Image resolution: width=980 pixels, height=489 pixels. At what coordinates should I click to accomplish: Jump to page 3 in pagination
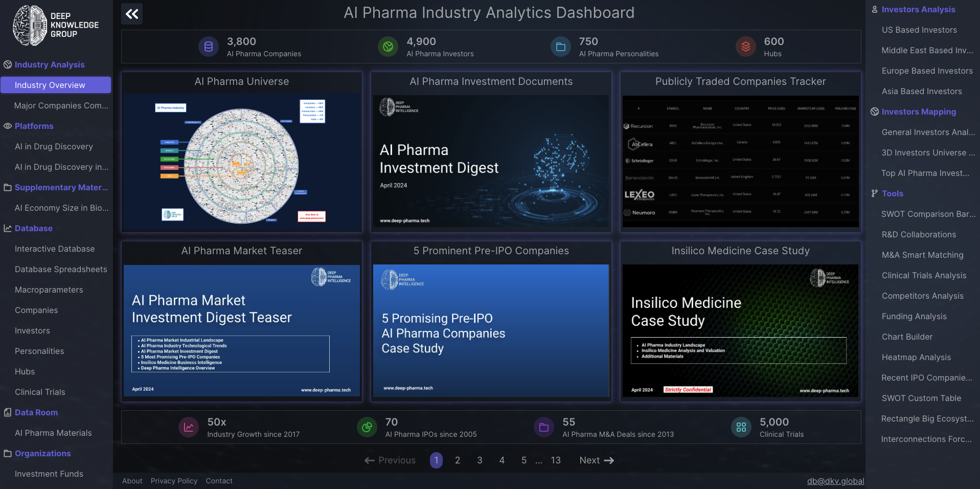tap(480, 460)
